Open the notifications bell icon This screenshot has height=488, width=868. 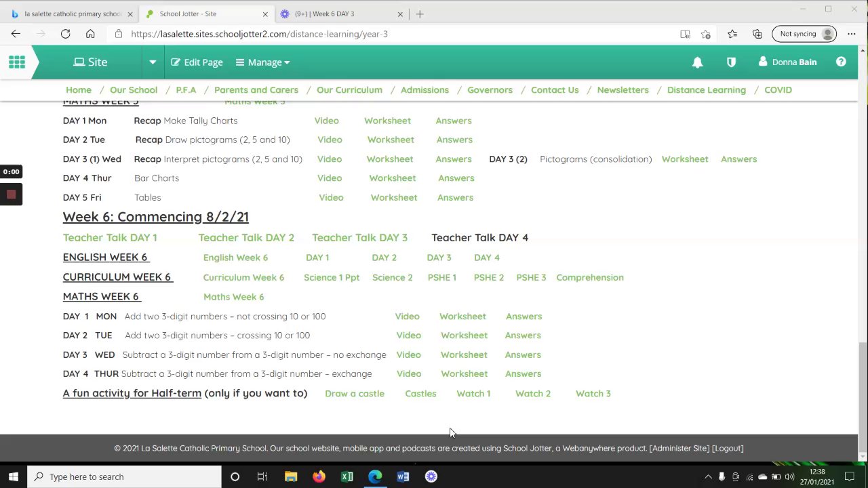point(697,62)
